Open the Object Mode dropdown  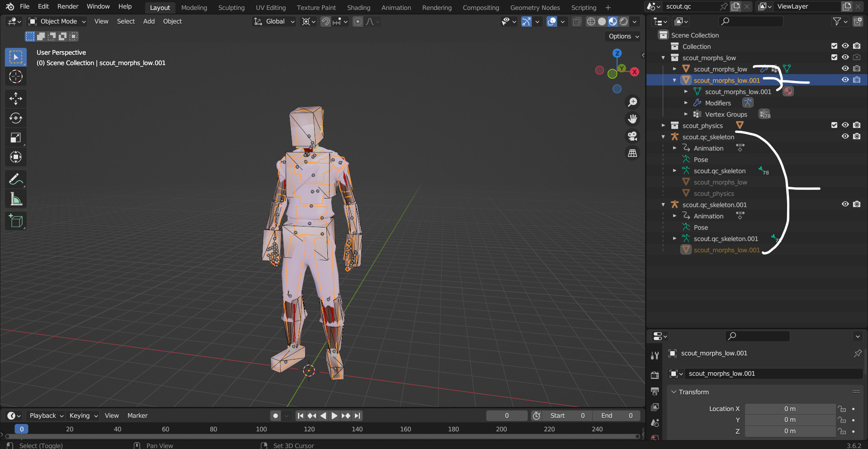click(x=57, y=21)
